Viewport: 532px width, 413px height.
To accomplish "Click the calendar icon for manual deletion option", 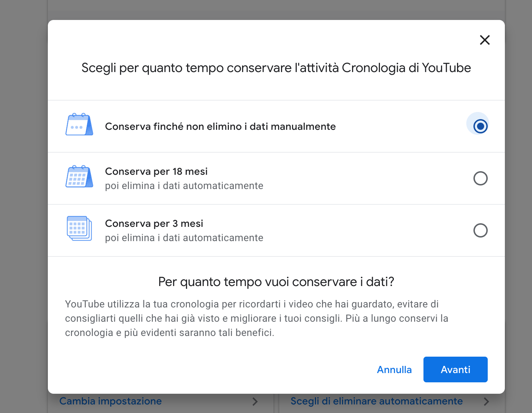I will 79,124.
